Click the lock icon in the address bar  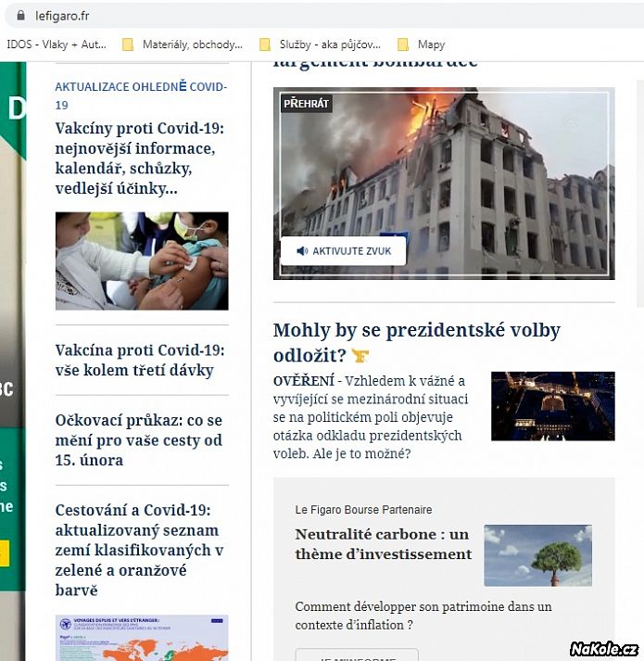[18, 16]
